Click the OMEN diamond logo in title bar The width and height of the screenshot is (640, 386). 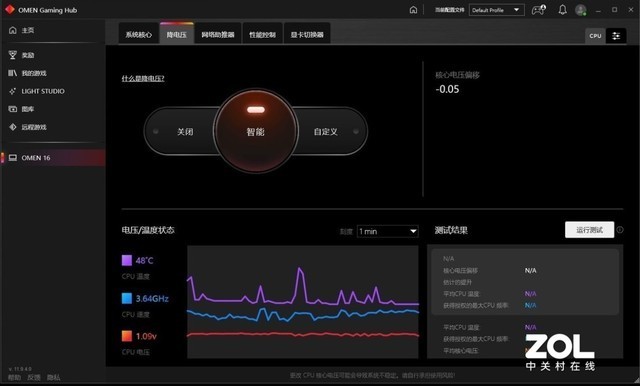[x=9, y=9]
